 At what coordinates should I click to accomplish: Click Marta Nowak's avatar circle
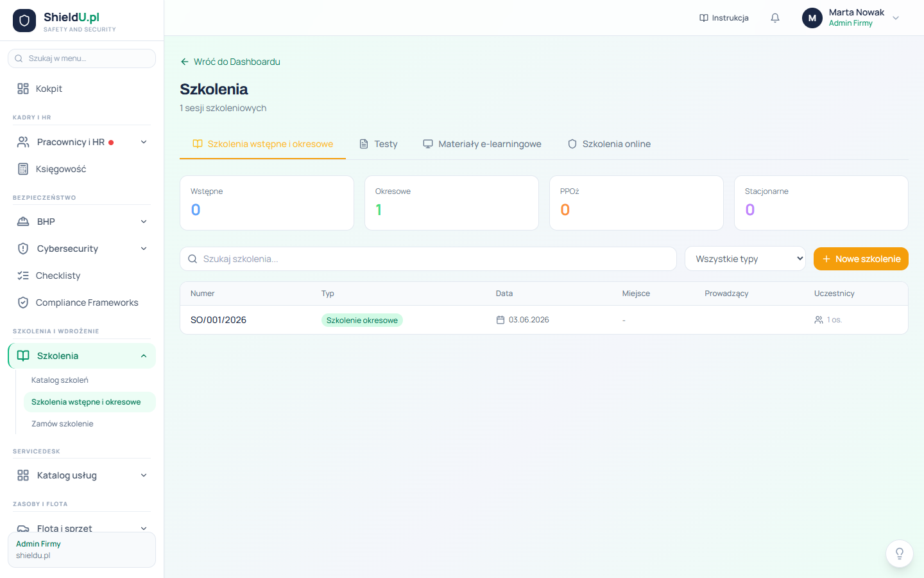click(812, 18)
